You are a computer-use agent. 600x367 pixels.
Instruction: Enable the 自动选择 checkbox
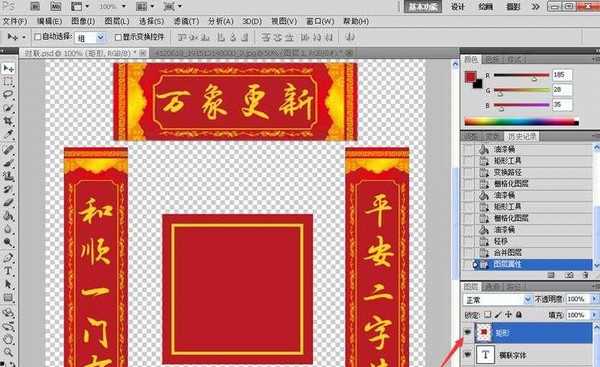[38, 37]
